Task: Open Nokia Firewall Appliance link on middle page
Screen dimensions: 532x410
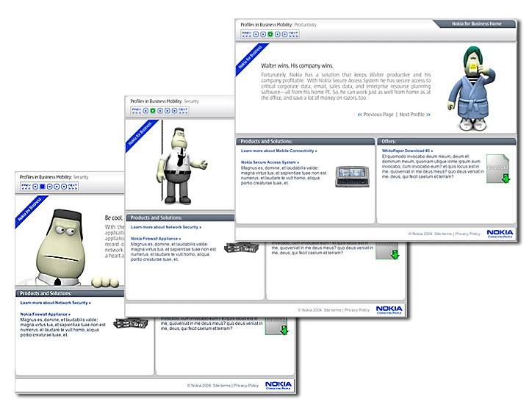Action: pos(156,239)
